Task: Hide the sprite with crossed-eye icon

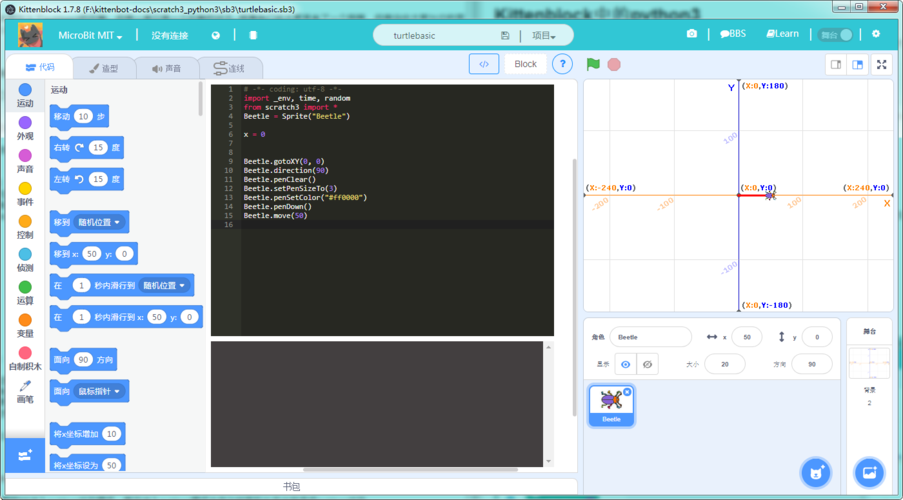Action: tap(648, 364)
